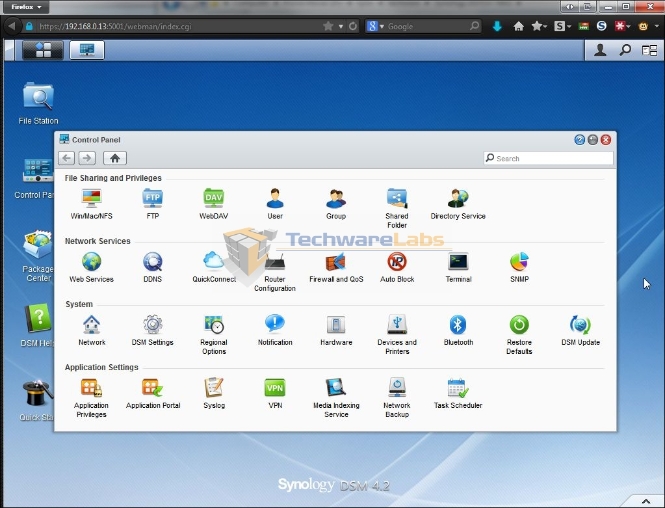Image resolution: width=665 pixels, height=508 pixels.
Task: Open the DDNS settings icon
Action: 152,267
